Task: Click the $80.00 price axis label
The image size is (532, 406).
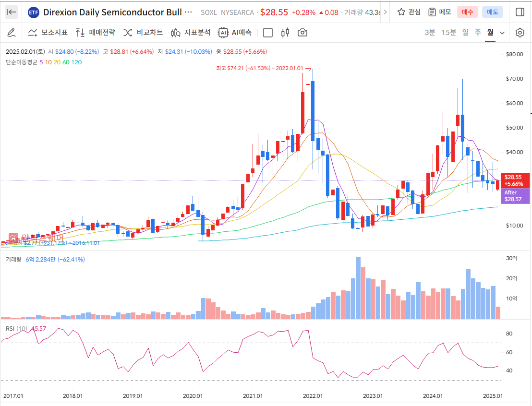Action: [x=514, y=54]
